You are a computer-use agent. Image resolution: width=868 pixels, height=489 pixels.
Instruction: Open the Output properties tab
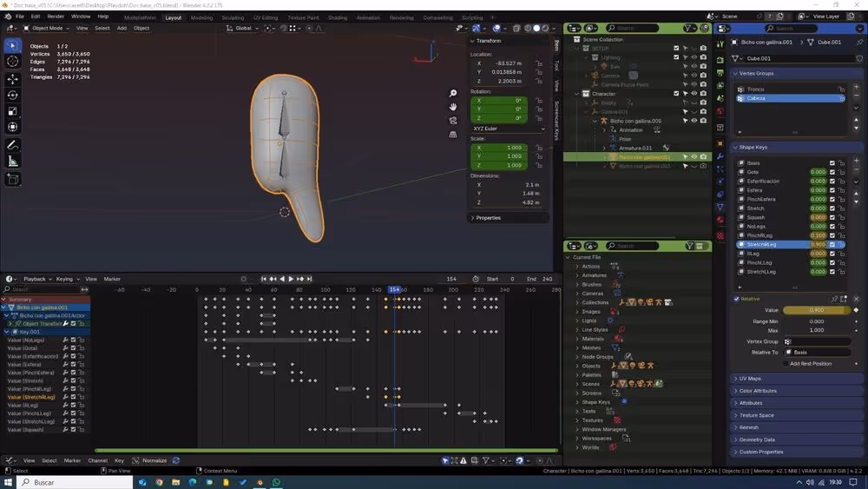click(x=720, y=73)
